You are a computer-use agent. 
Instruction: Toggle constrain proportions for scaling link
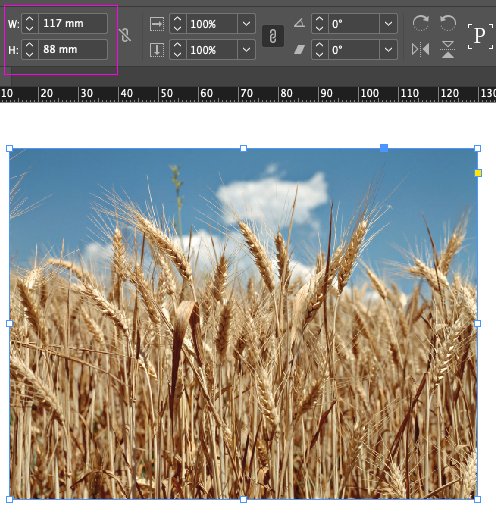[273, 36]
